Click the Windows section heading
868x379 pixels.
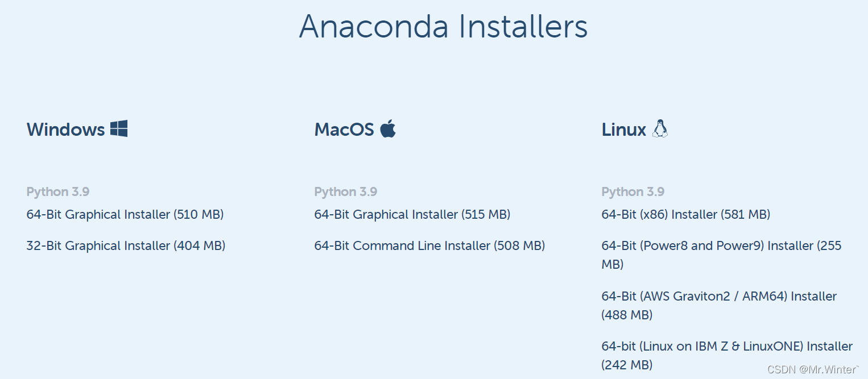point(65,130)
